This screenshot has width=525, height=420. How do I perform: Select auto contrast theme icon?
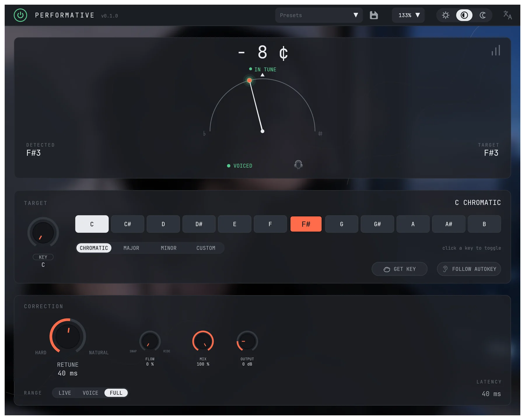464,15
